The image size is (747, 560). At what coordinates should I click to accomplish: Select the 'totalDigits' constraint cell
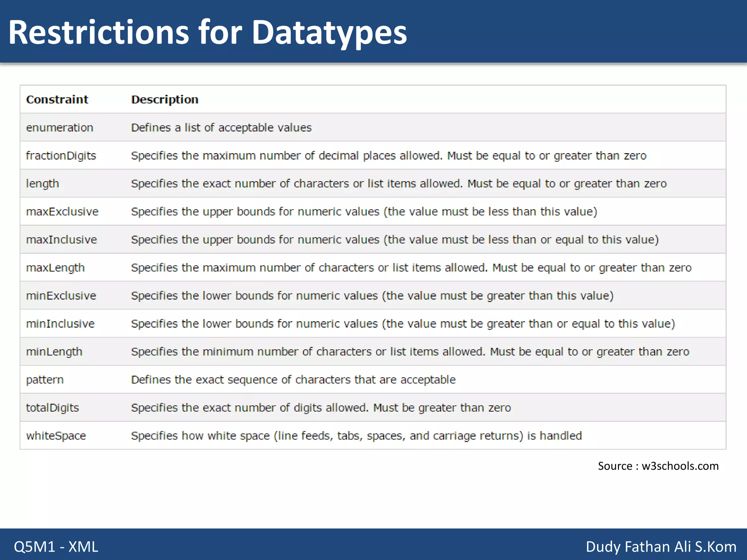pyautogui.click(x=52, y=408)
